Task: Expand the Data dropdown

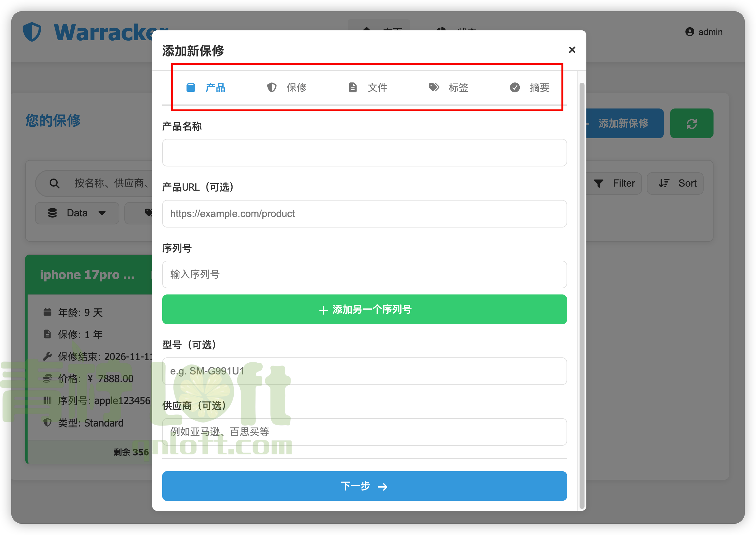Action: pyautogui.click(x=78, y=213)
